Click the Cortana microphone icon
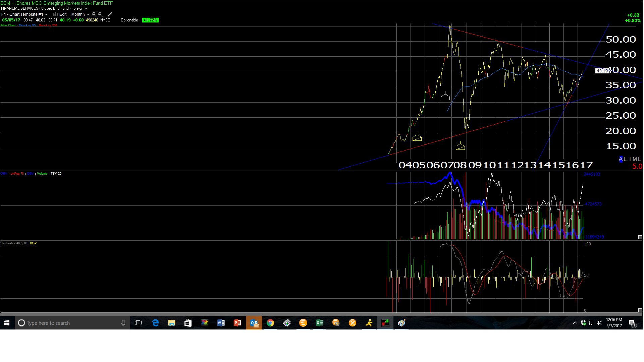Viewport: 644px width, 362px height. coord(123,323)
